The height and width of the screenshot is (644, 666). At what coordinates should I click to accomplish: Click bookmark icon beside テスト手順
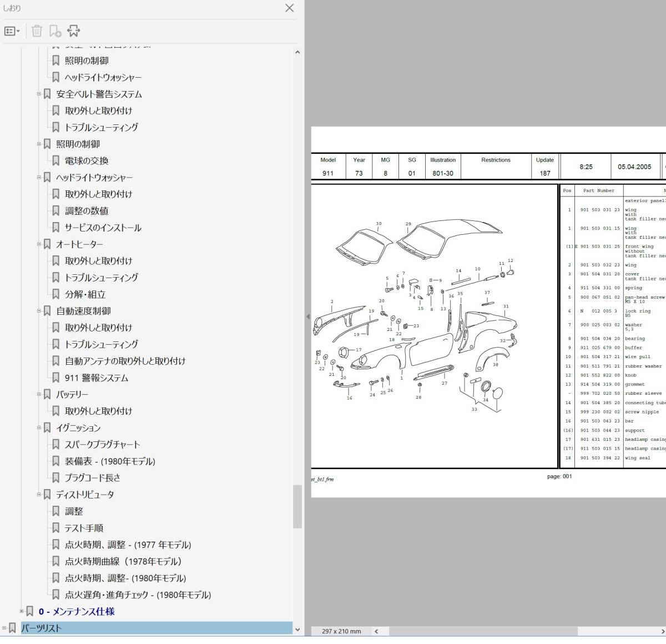point(56,528)
